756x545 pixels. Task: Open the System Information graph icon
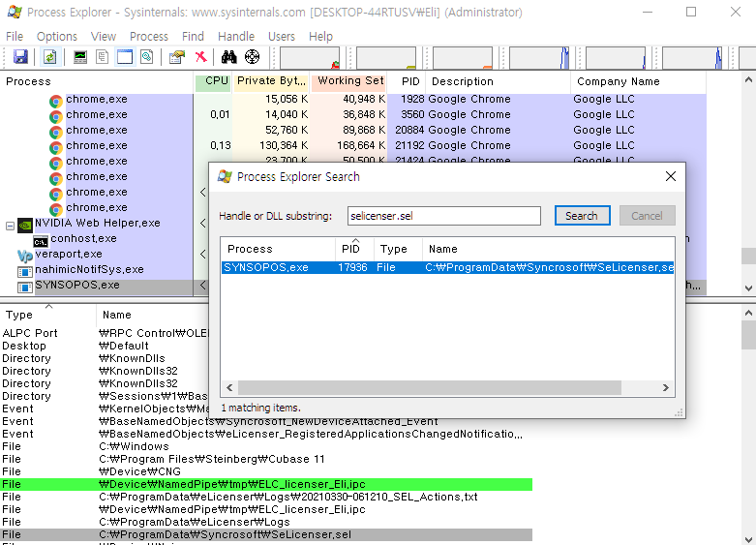(80, 57)
